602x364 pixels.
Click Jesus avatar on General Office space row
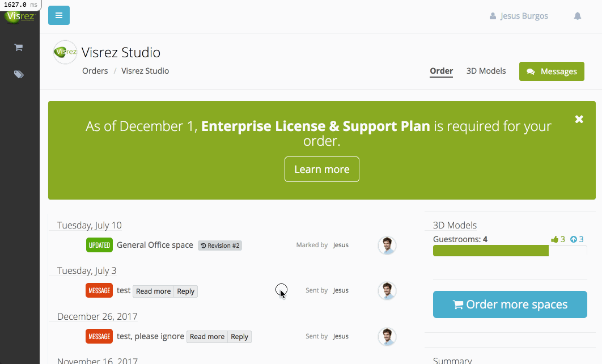387,246
